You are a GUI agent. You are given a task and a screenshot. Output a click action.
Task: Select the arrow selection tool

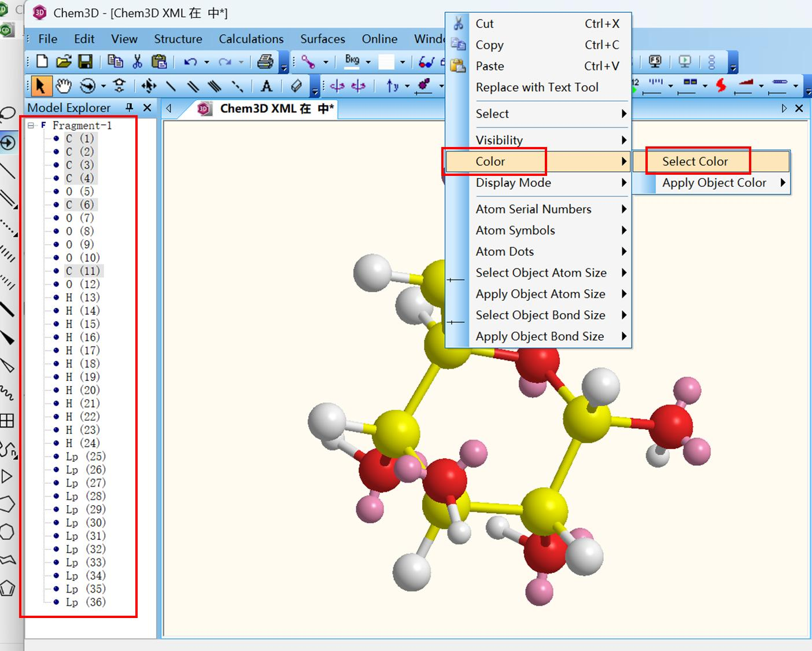[x=39, y=86]
